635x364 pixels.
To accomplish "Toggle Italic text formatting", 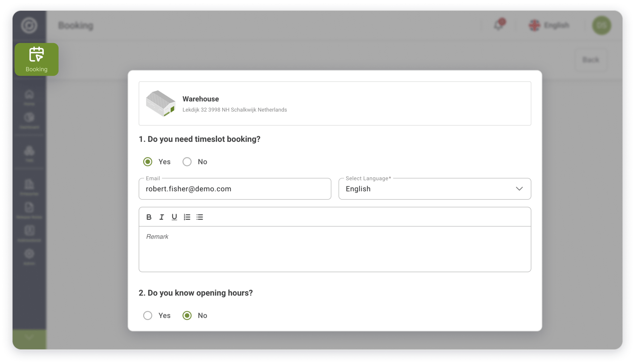I will click(x=162, y=217).
